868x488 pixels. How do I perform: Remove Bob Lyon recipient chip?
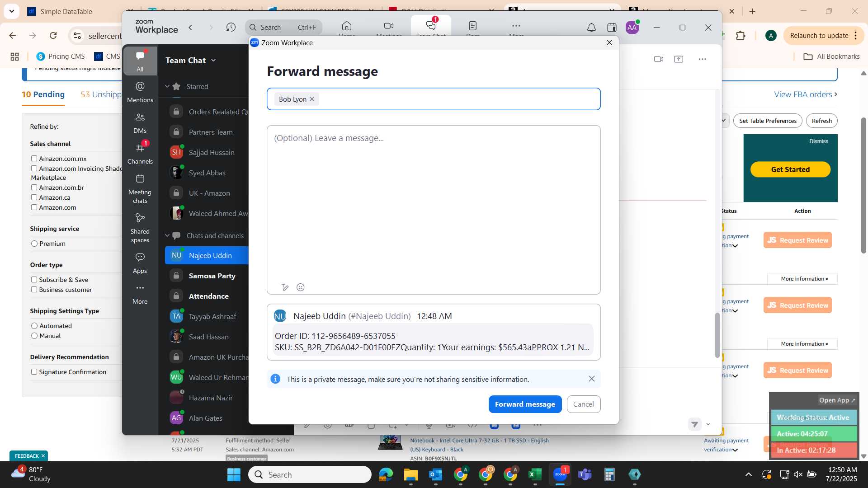[x=312, y=99]
